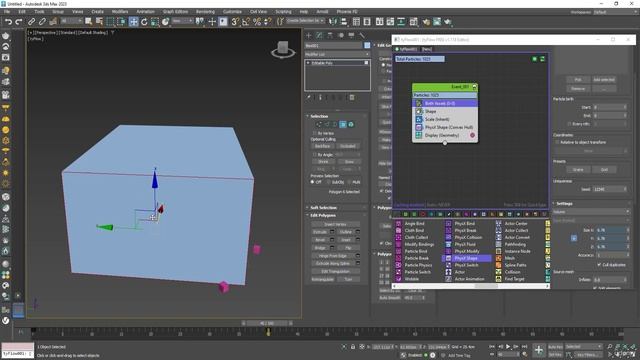Click the Occluded culling button
The image size is (640, 360).
[x=348, y=146]
